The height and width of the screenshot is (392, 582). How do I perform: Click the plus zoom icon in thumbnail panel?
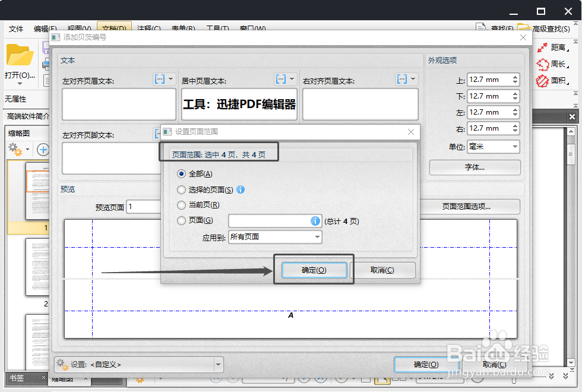[43, 150]
